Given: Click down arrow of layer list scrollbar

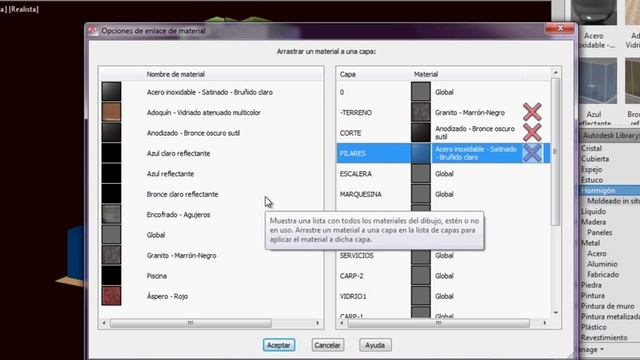Looking at the screenshot, I should 556,313.
